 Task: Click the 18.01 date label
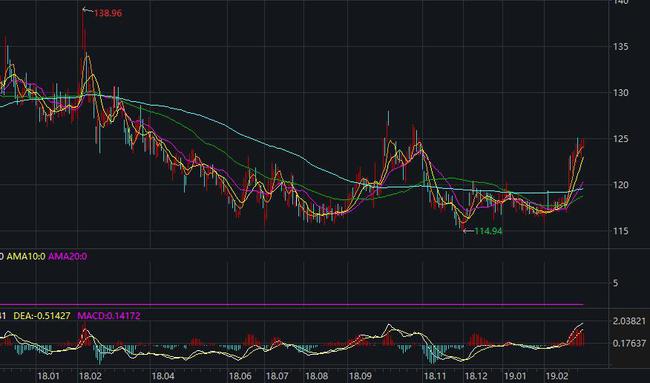49,376
